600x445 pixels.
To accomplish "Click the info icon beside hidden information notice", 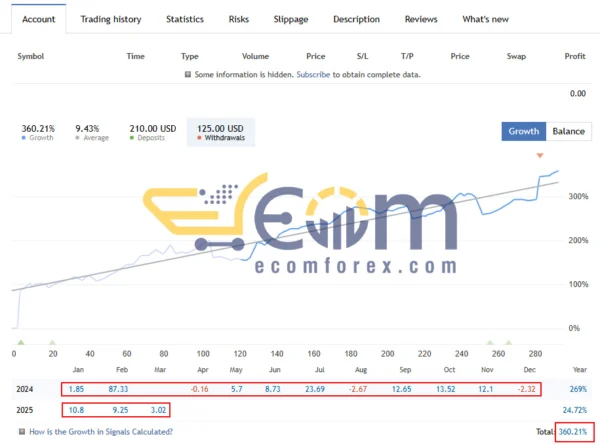I will pos(188,74).
